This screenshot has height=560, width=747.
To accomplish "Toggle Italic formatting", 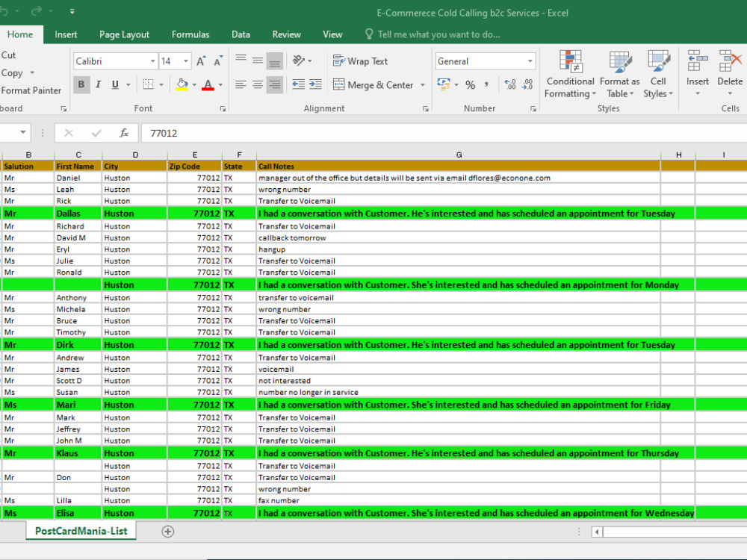I will pyautogui.click(x=98, y=85).
